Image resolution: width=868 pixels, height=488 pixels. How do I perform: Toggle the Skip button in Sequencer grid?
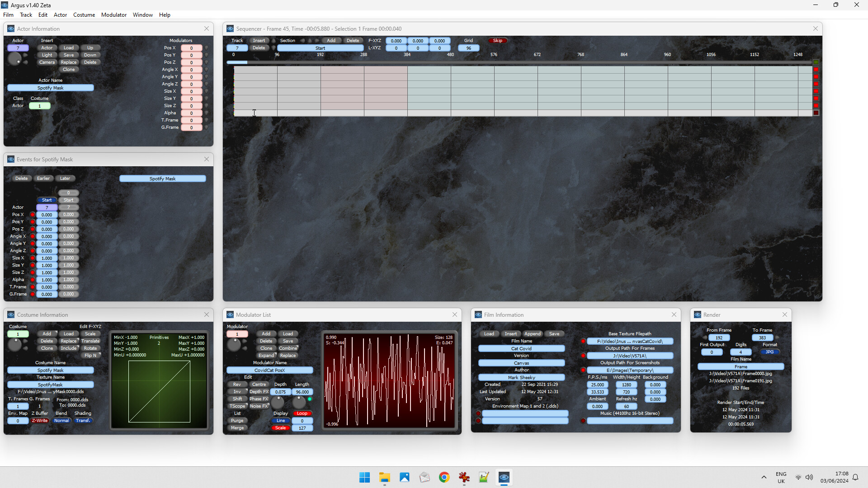click(498, 41)
